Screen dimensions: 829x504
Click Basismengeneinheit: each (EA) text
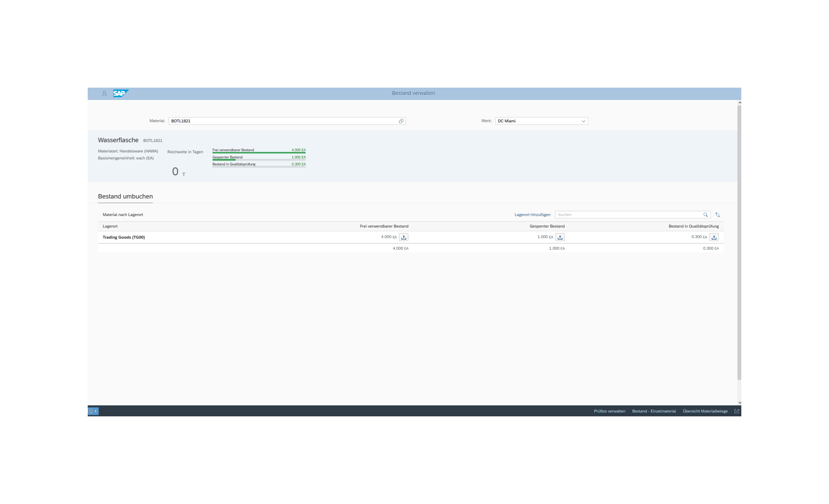[x=126, y=158]
